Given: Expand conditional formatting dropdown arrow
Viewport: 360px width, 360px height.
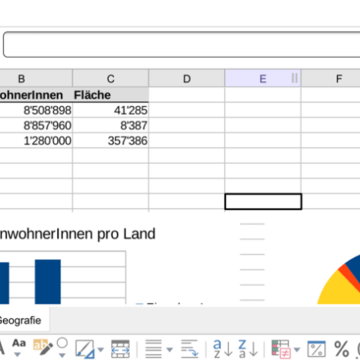Looking at the screenshot, I should [297, 350].
